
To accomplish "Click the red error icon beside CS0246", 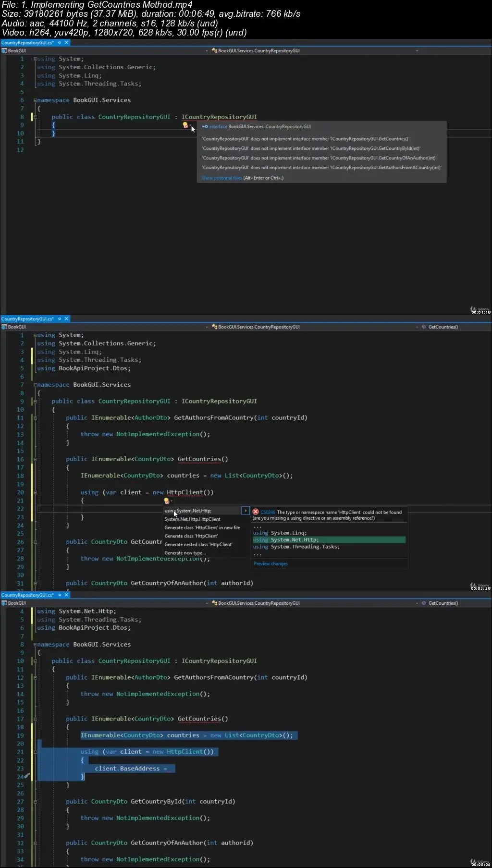I will [256, 512].
